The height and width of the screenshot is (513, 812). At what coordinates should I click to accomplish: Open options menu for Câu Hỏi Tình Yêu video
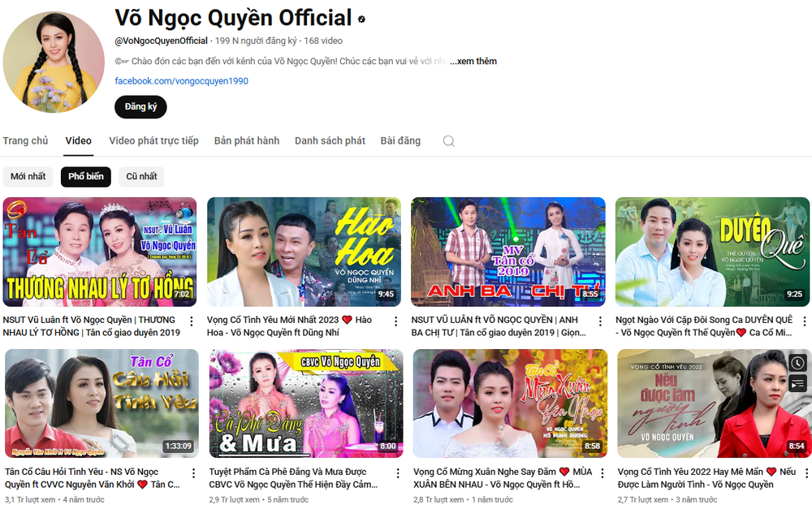[194, 473]
